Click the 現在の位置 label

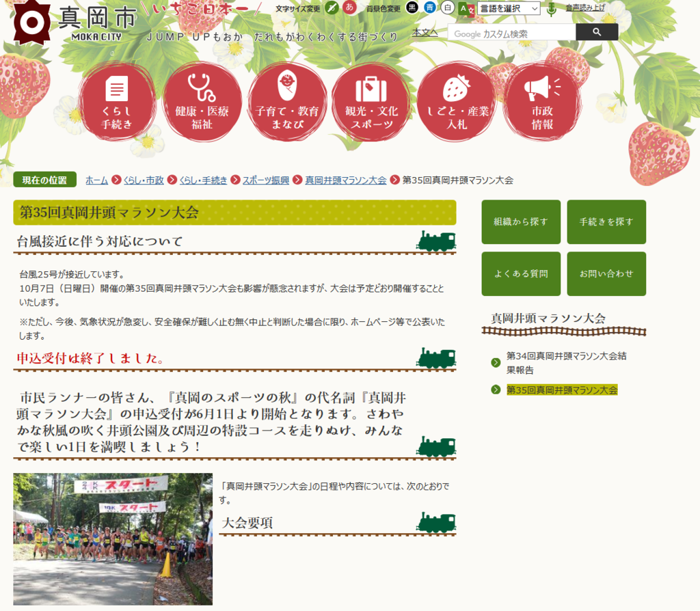(x=44, y=180)
